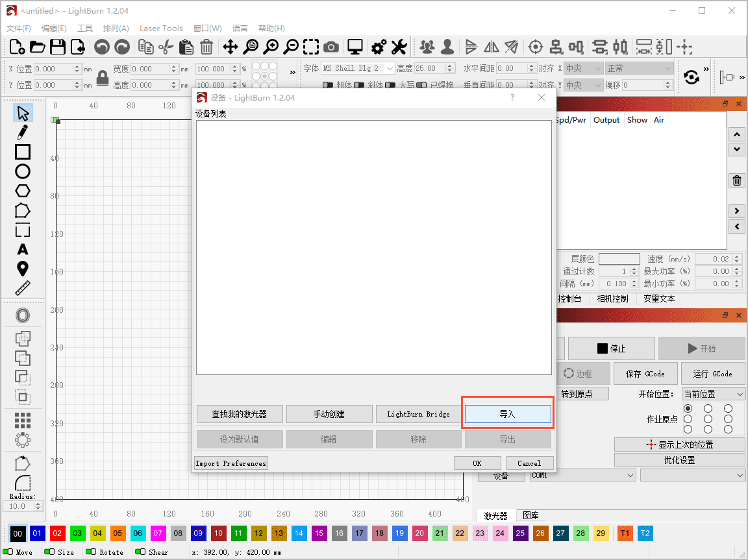Expand the toolbar overflow chevron near 字体
Screen dimensions: 748x560
click(x=292, y=73)
